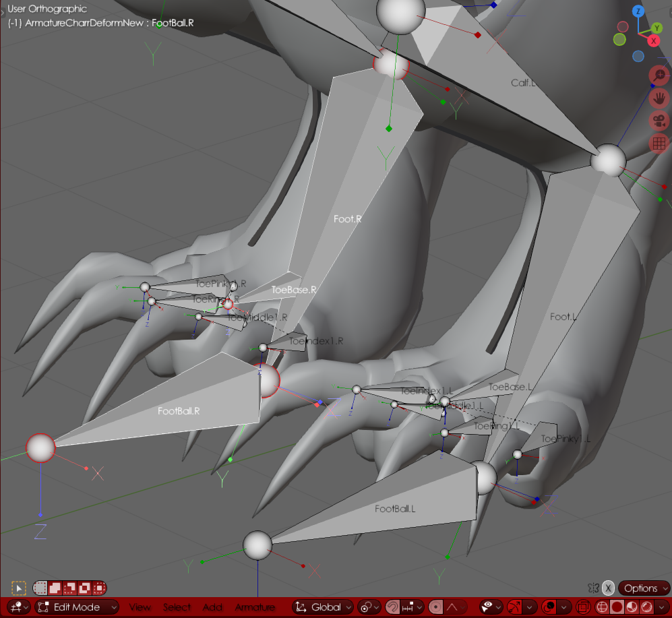
Task: Open the overlays settings dropdown arrow
Action: coord(564,607)
